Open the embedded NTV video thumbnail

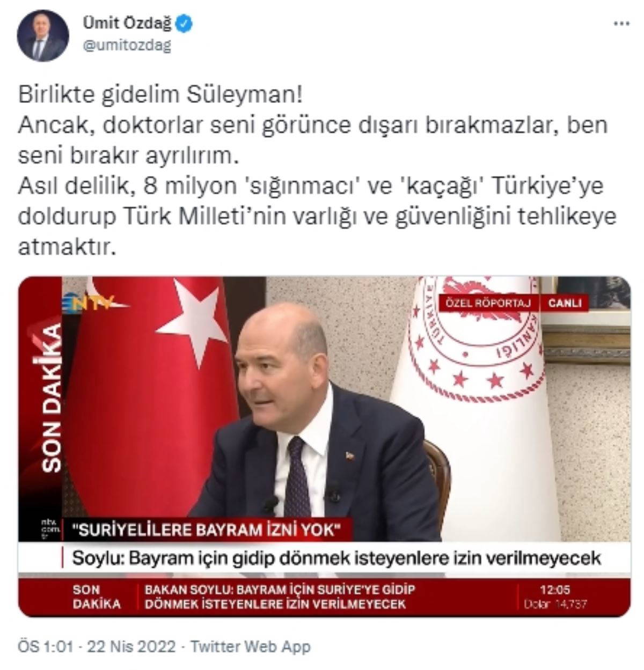pos(325,446)
